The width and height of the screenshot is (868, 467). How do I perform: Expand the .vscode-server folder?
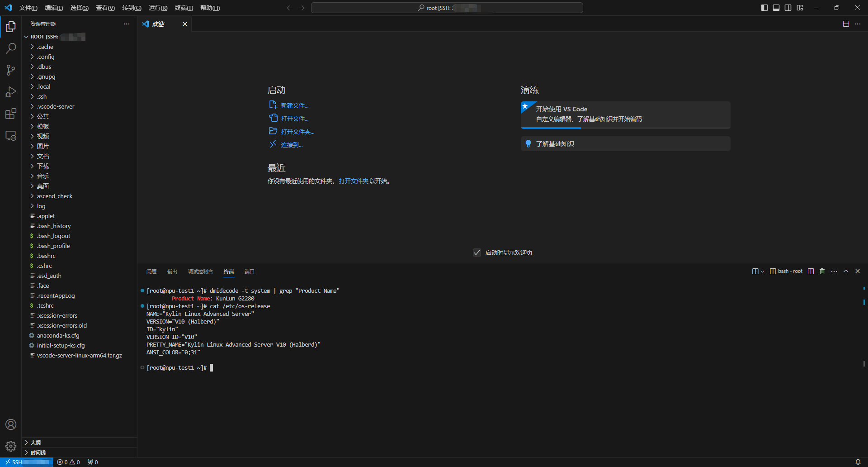pyautogui.click(x=80, y=106)
